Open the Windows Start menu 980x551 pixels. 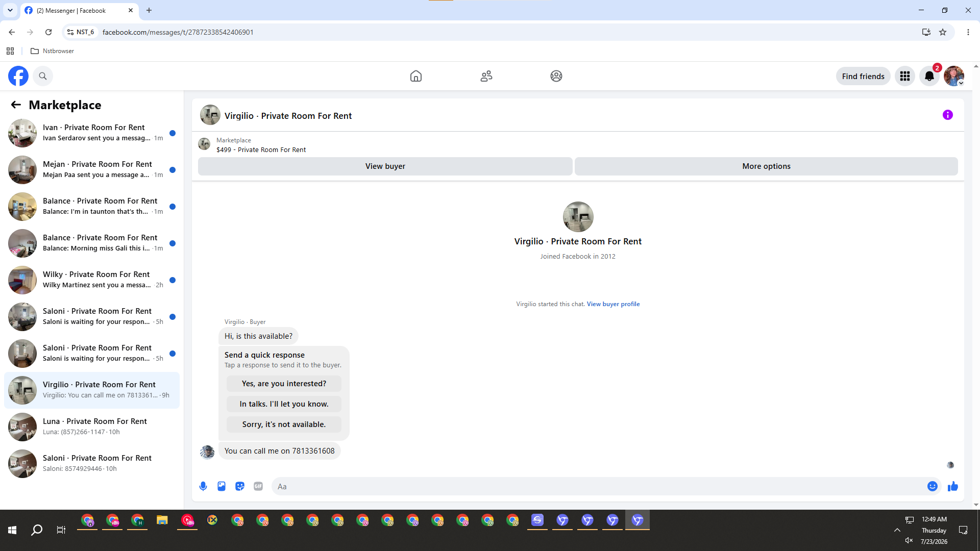[12, 530]
